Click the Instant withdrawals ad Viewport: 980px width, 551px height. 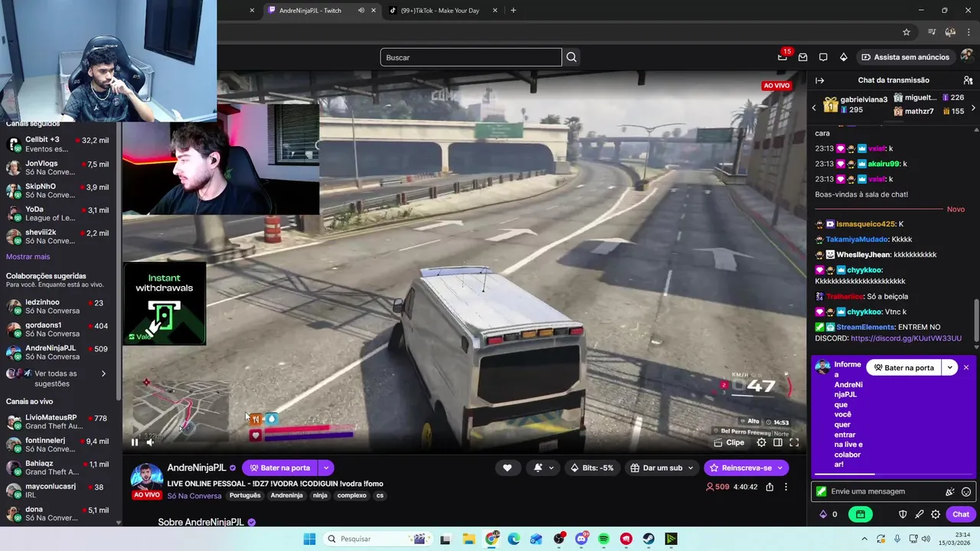point(165,304)
